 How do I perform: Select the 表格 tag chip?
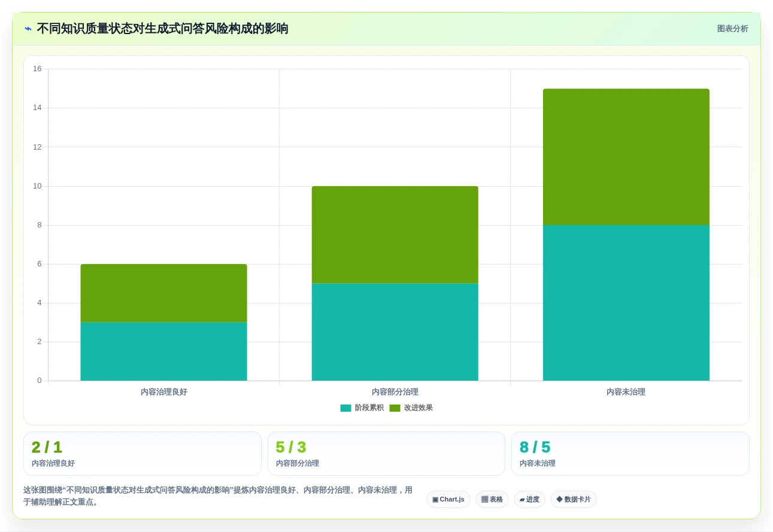pos(492,499)
